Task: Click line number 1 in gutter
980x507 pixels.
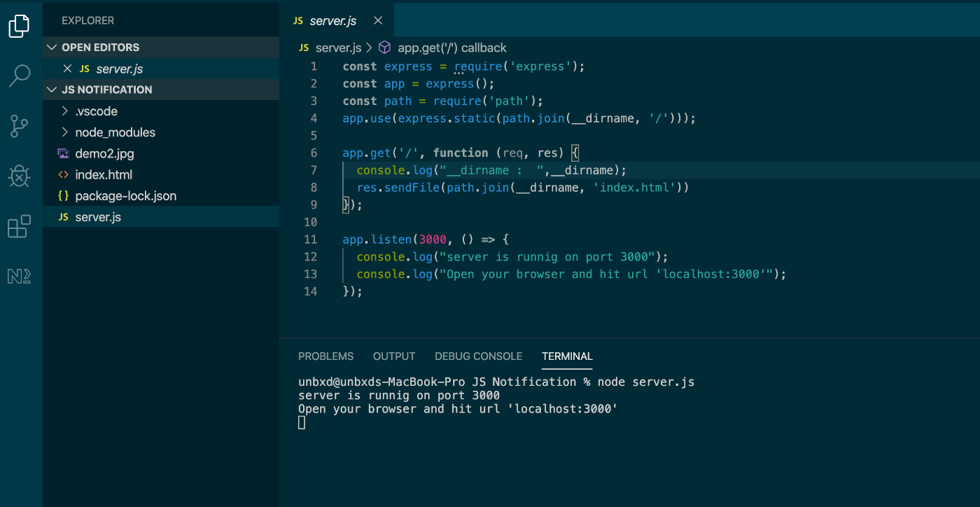Action: [x=314, y=67]
